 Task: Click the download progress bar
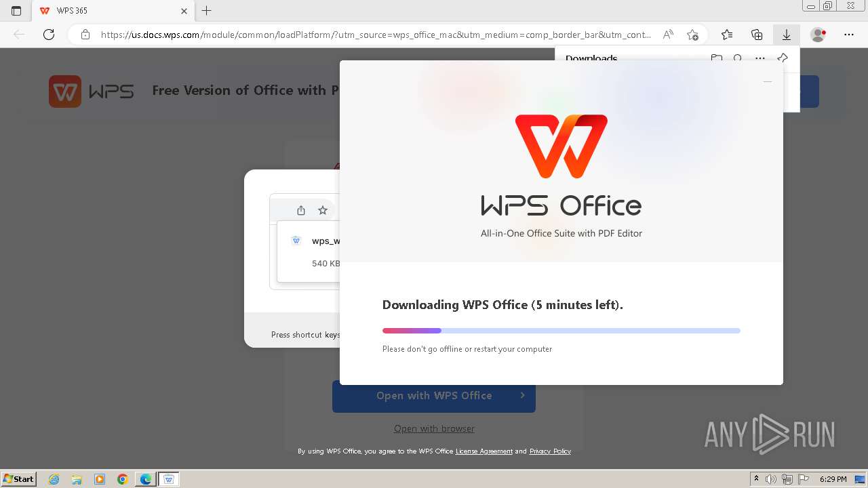coord(561,331)
